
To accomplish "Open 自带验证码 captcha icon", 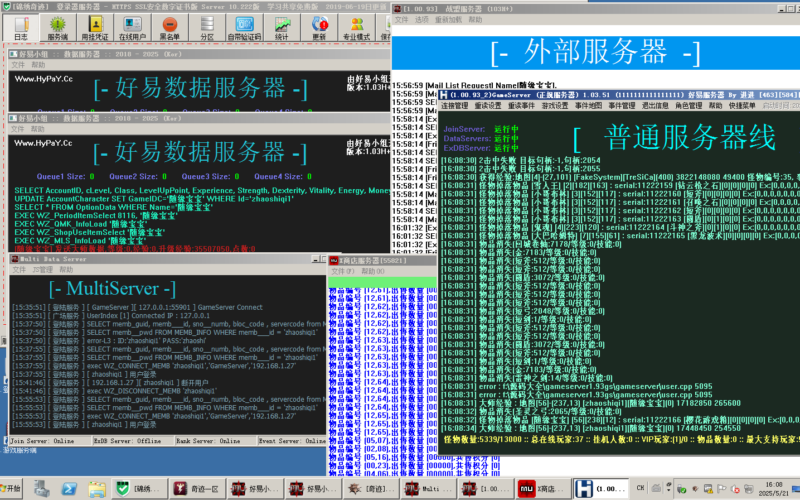I will coord(244,32).
